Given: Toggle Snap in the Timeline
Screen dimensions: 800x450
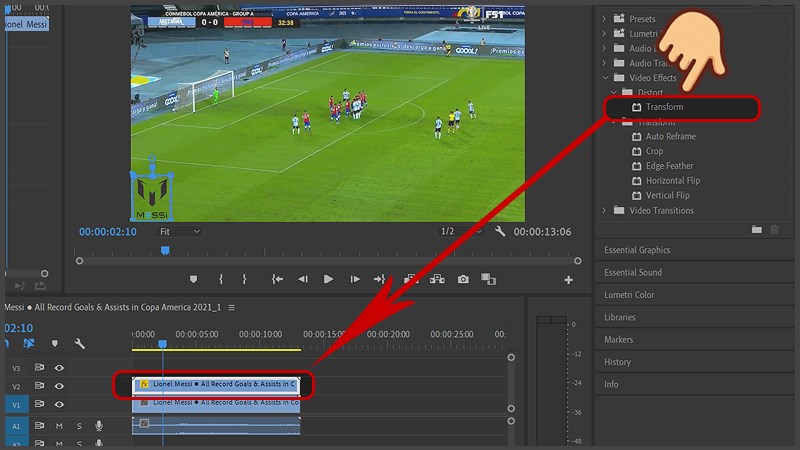Looking at the screenshot, I should click(x=7, y=344).
